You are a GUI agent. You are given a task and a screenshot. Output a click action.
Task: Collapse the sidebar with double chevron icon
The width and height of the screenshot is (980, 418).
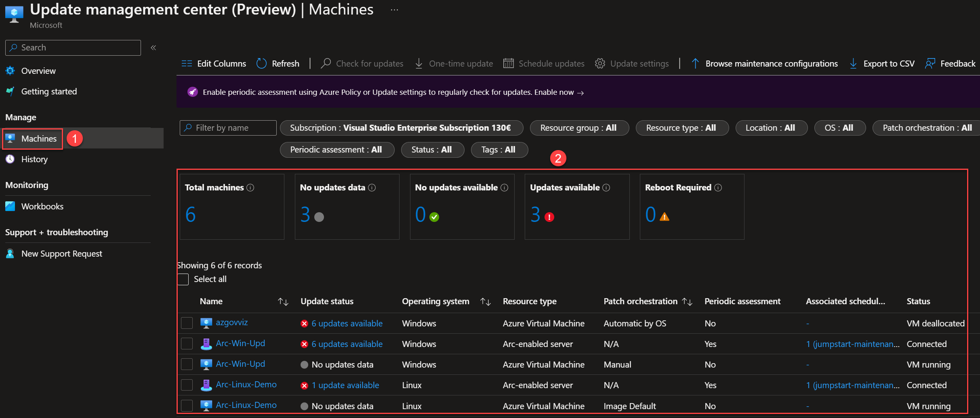point(154,48)
